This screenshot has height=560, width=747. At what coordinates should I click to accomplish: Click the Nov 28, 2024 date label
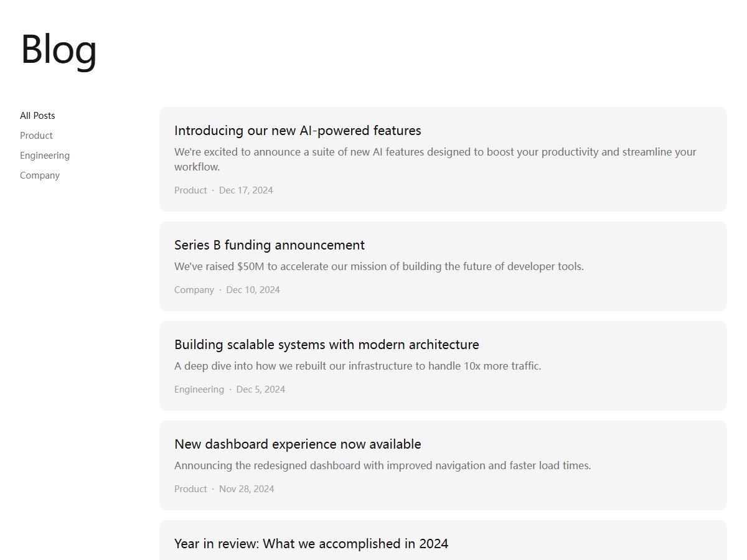click(x=247, y=489)
